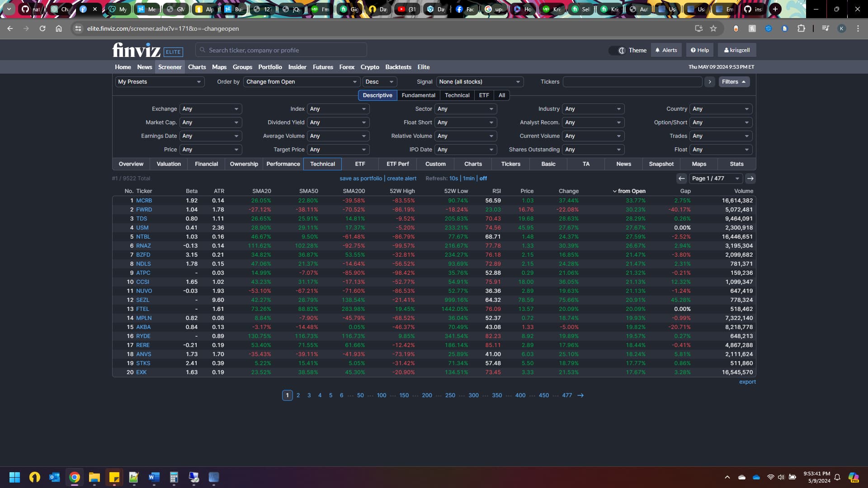Open the Futures menu item
Image resolution: width=868 pixels, height=488 pixels.
[323, 67]
